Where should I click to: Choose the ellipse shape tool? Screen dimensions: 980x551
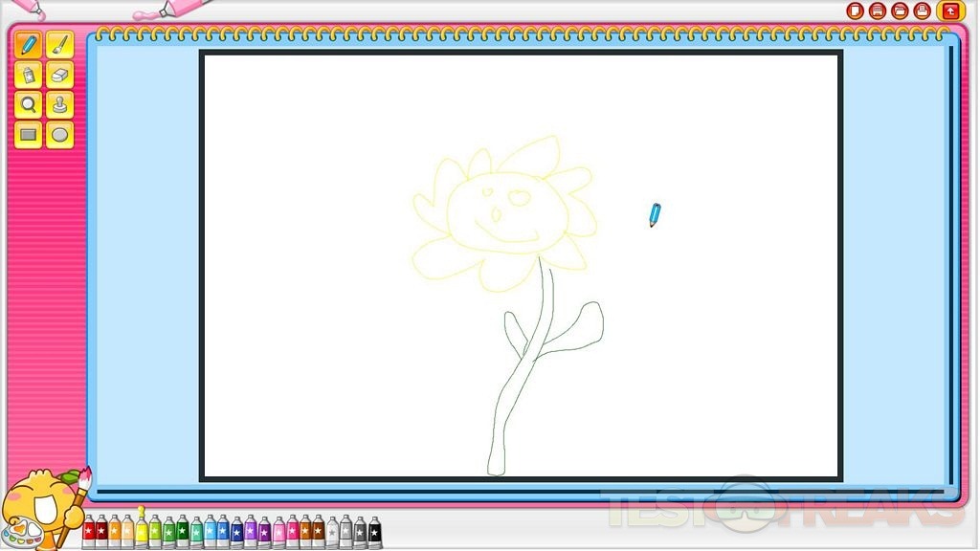[59, 135]
